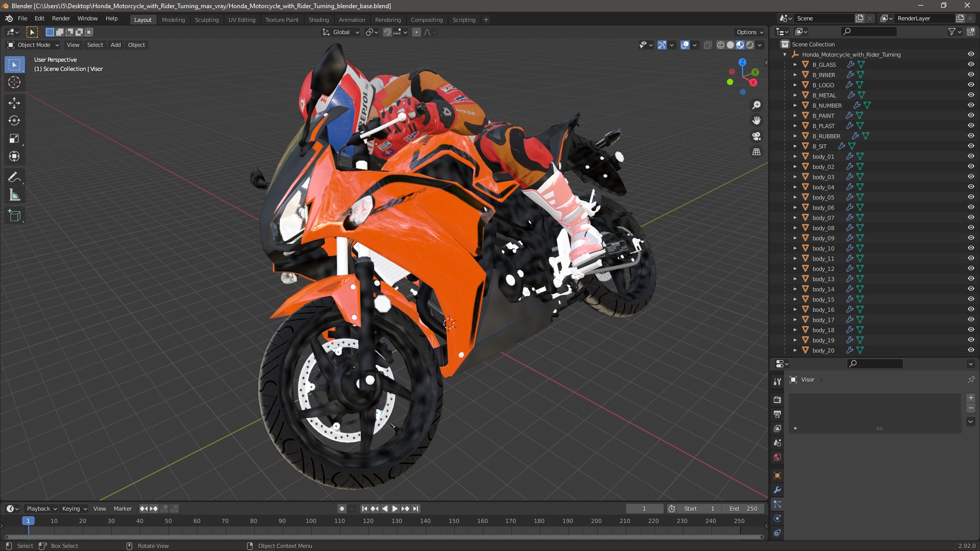Select the Scale tool
The image size is (980, 551).
14,139
